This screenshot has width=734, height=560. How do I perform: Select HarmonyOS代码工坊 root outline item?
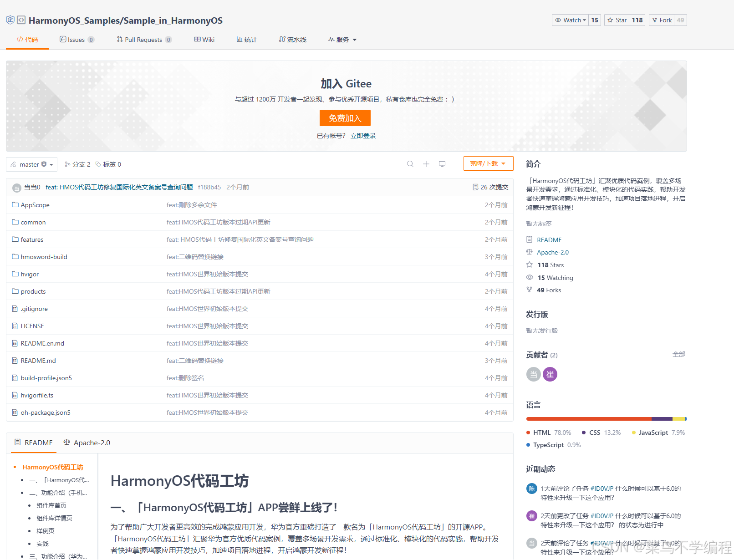point(53,467)
